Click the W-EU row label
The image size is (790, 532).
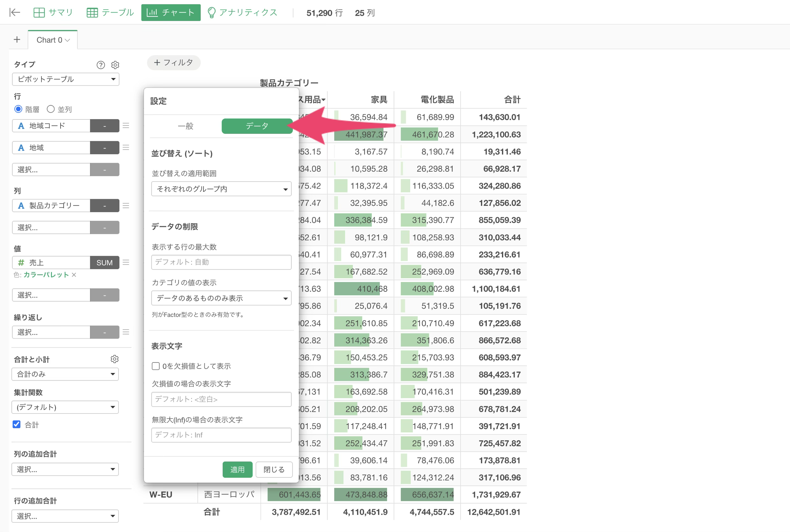[161, 495]
